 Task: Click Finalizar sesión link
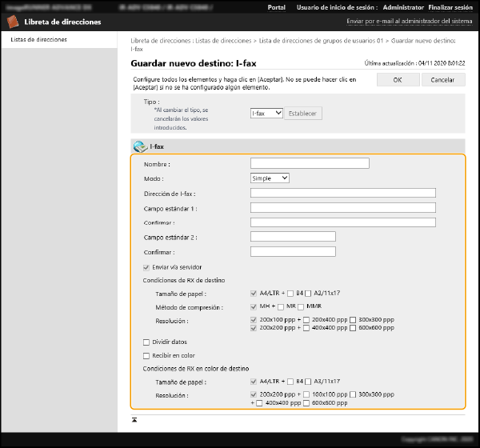pyautogui.click(x=451, y=7)
